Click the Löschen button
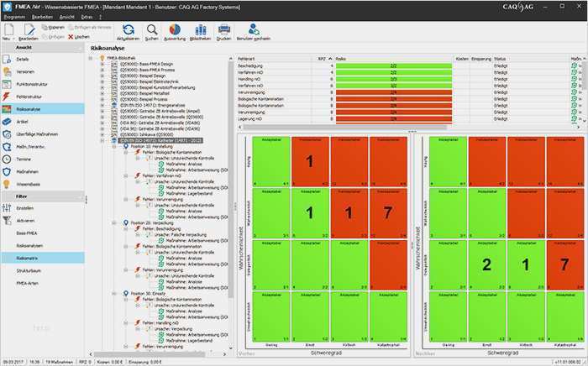The height and width of the screenshot is (366, 588). (x=79, y=37)
